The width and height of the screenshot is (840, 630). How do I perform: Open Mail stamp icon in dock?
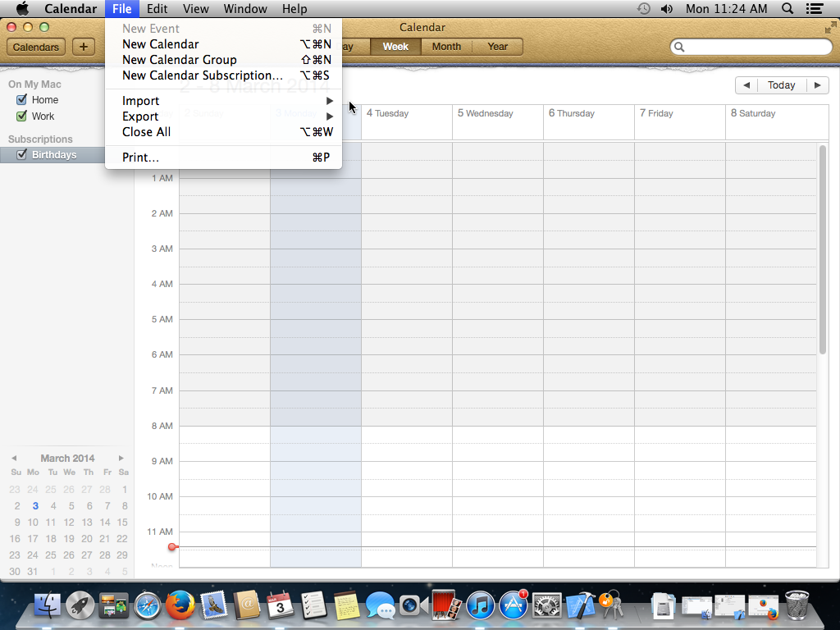(214, 605)
